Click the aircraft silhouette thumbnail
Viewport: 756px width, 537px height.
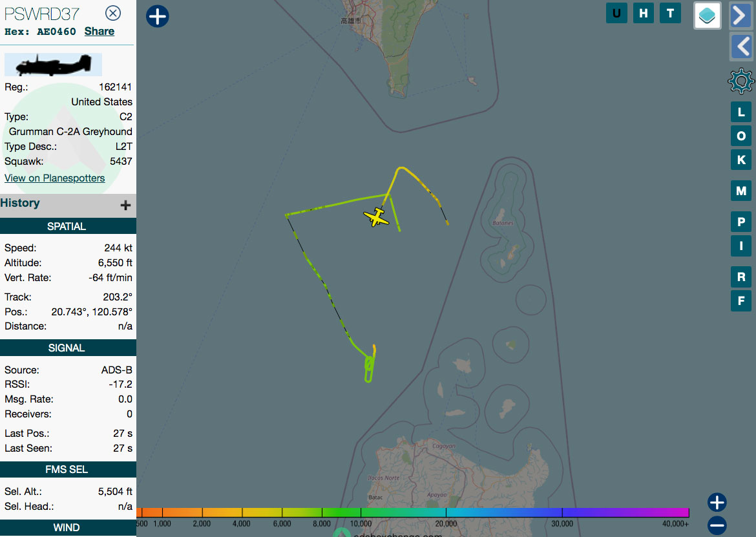53,65
